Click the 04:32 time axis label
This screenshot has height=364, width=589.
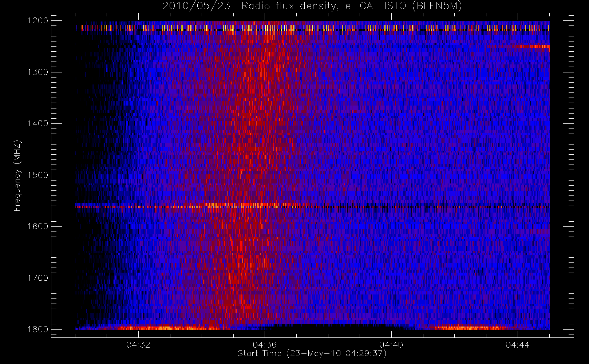[x=138, y=345]
